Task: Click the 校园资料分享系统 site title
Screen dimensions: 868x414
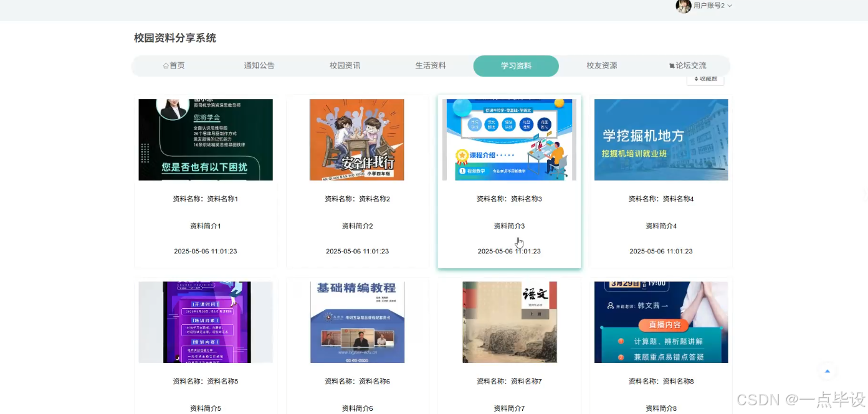Action: 175,38
